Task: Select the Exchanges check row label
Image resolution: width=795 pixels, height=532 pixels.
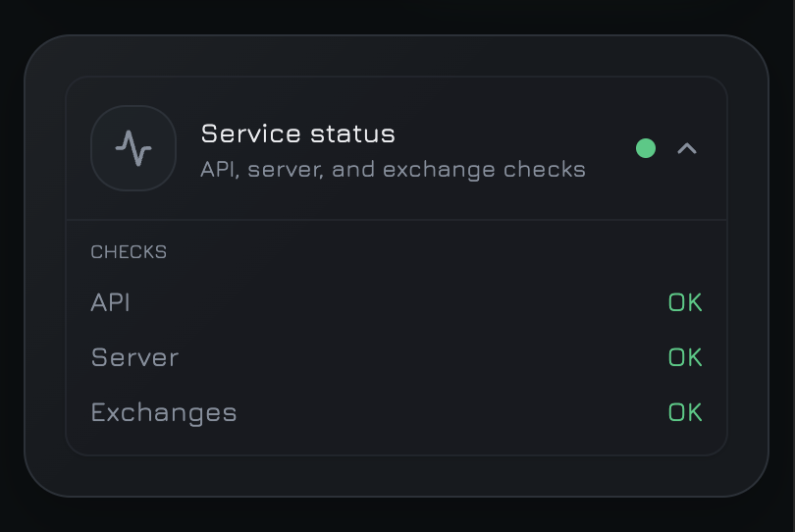Action: (164, 412)
